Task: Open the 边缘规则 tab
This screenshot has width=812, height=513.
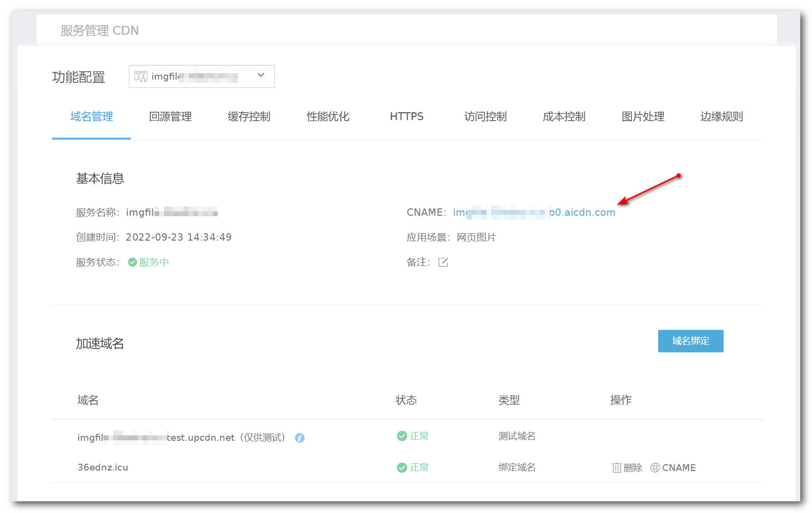Action: (x=721, y=117)
